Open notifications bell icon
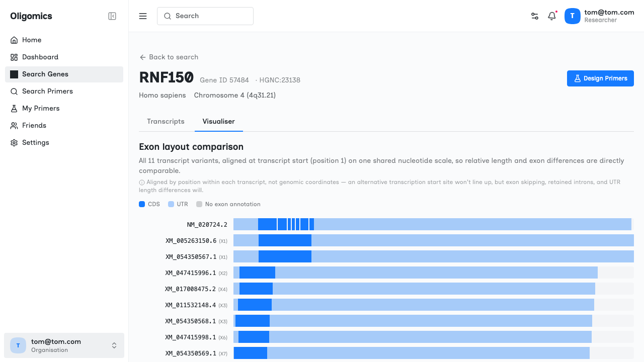Viewport: 644px width, 362px height. [552, 16]
